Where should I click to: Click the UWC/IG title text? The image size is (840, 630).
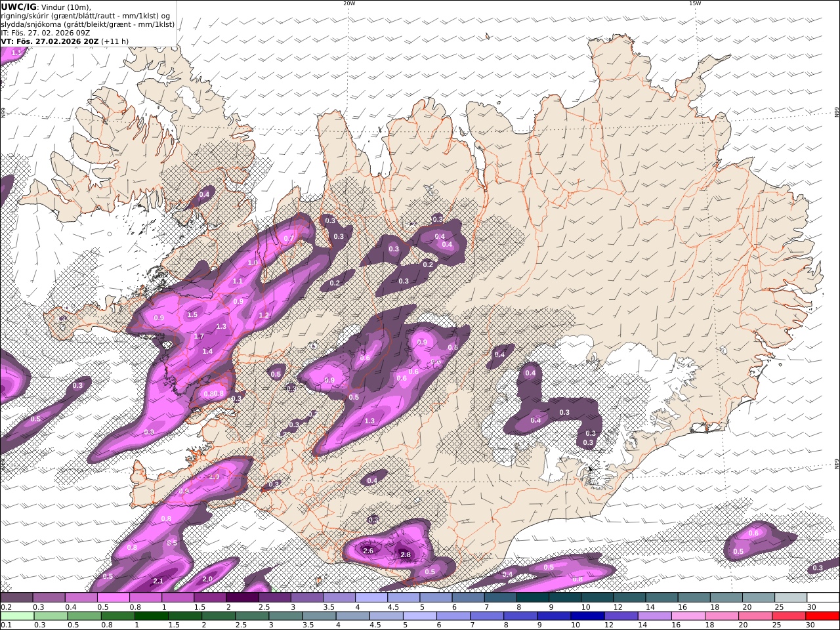tap(18, 7)
